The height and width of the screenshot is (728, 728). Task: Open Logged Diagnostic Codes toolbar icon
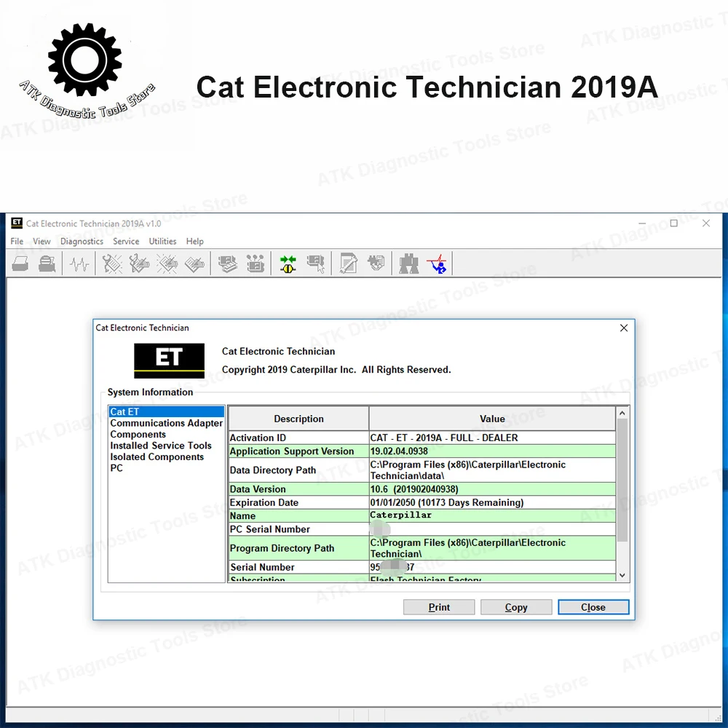click(139, 264)
